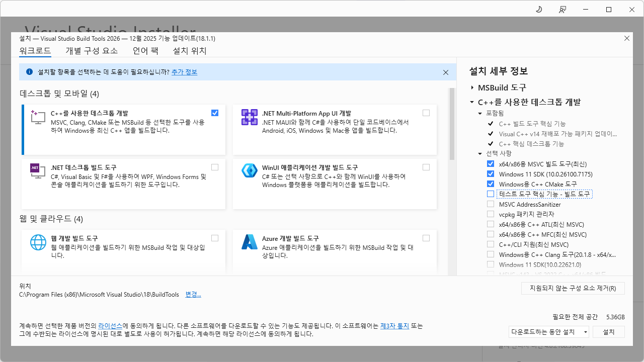Enable MSVC AddressSanitizer option

(x=491, y=204)
